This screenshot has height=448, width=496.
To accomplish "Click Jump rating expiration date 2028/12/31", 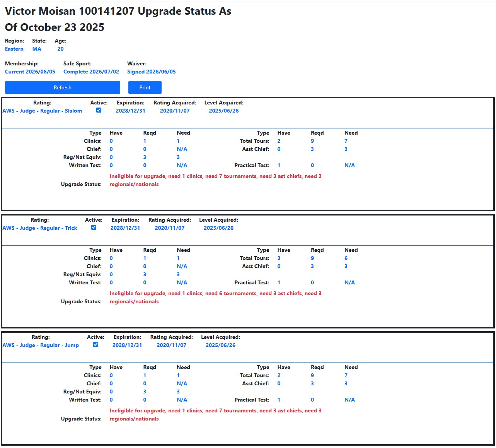I will coord(127,345).
